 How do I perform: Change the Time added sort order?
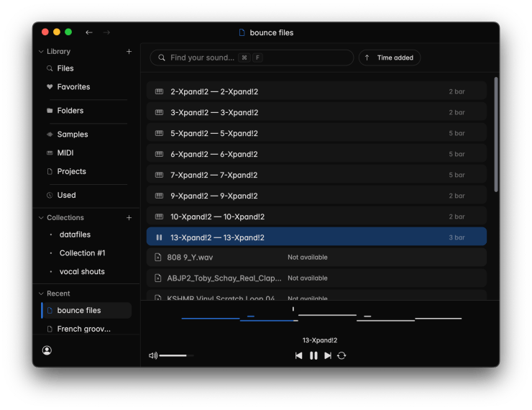point(390,58)
